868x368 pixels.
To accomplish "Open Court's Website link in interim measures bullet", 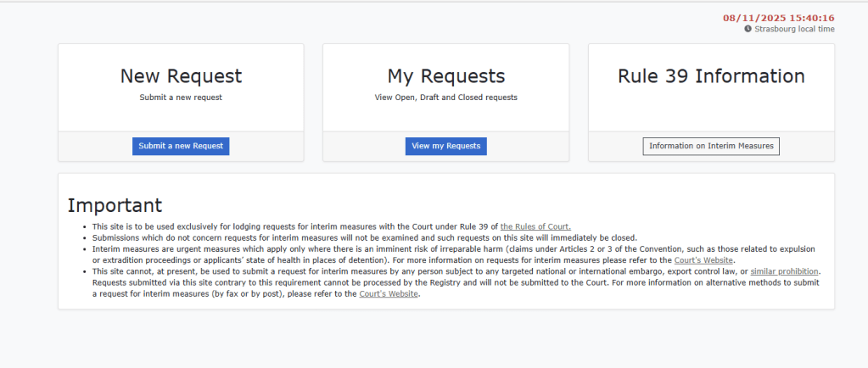I will tap(703, 260).
